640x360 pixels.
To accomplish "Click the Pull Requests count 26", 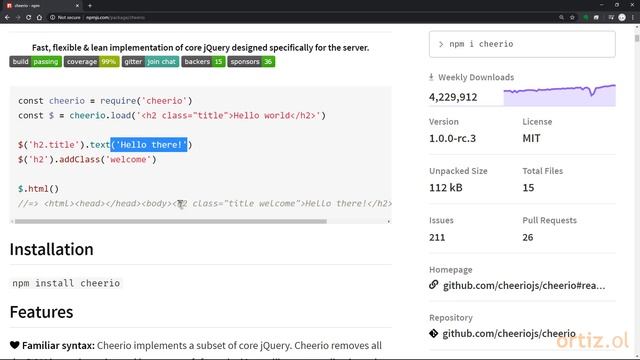I will [528, 237].
